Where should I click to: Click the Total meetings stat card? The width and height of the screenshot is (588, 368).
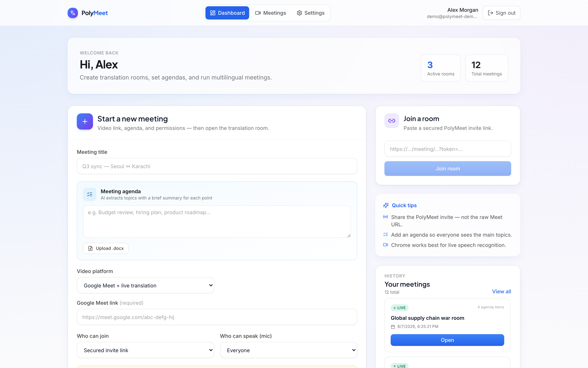coord(486,68)
